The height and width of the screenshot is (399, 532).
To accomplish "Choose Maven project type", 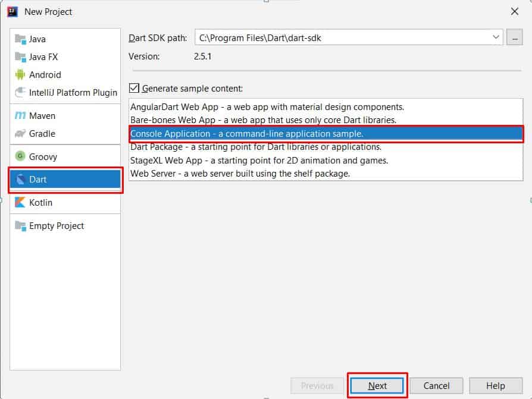I will [65, 115].
